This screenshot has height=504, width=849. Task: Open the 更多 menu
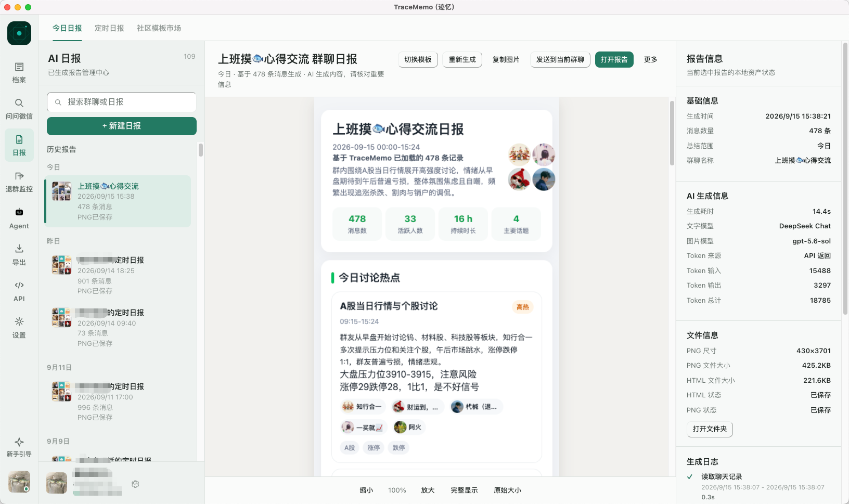(651, 60)
